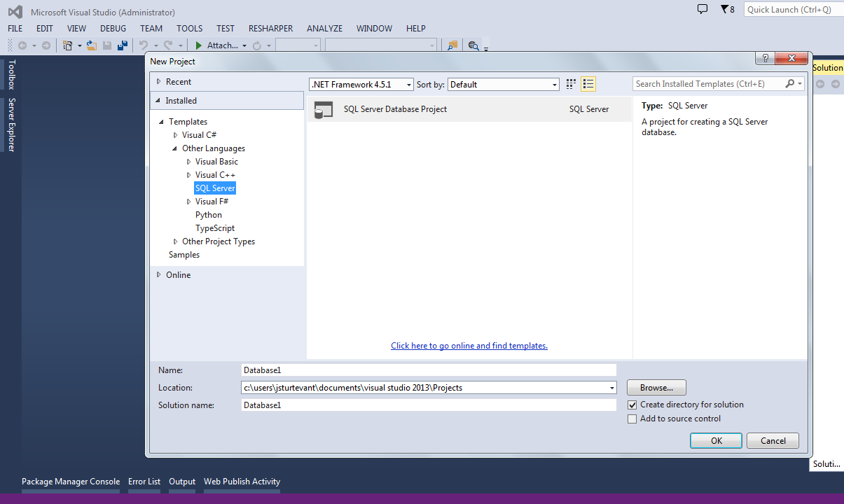This screenshot has width=844, height=504.
Task: Expand the Visual F# node
Action: pyautogui.click(x=189, y=202)
